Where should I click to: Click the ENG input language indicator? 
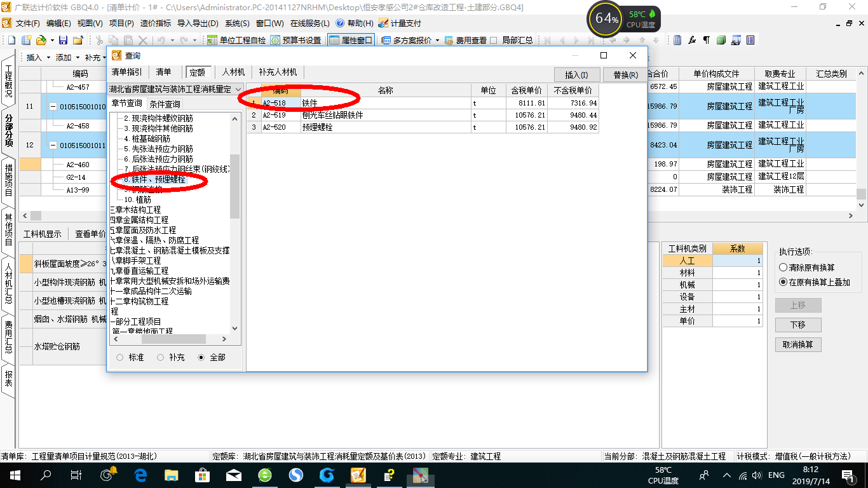(x=776, y=475)
